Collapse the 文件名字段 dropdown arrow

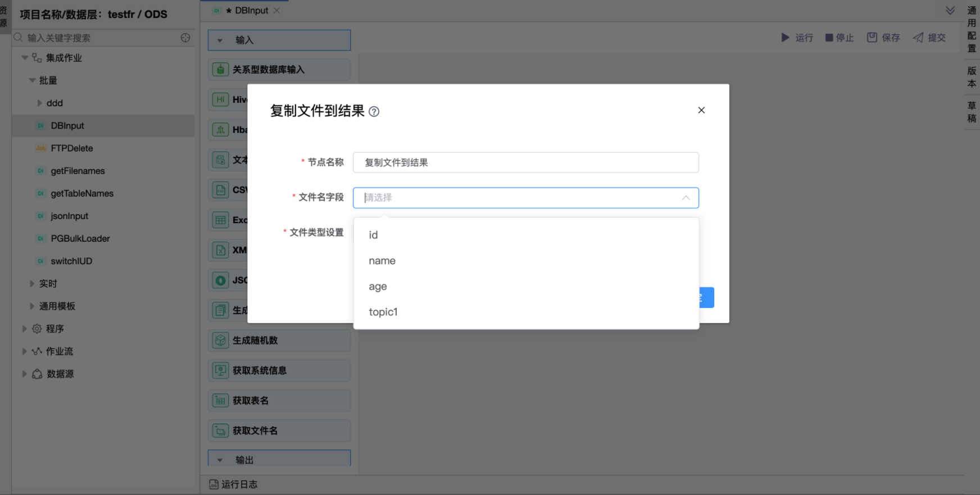(x=686, y=198)
